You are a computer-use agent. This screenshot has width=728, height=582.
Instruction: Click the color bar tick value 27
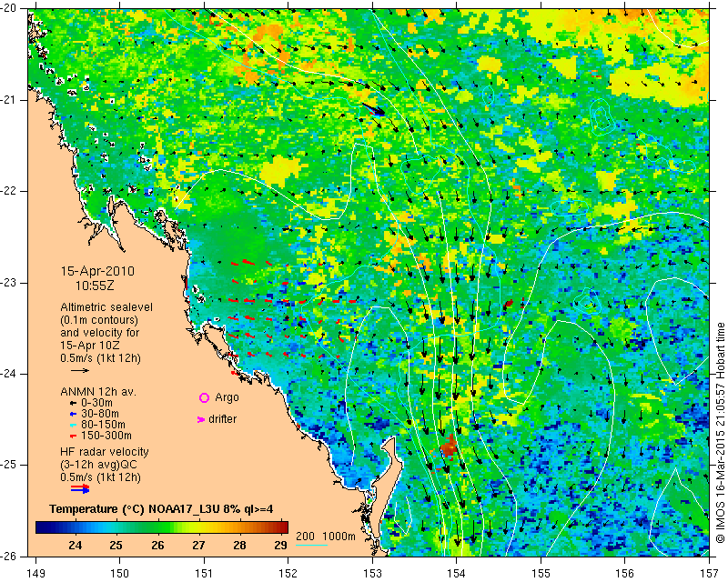pyautogui.click(x=198, y=545)
